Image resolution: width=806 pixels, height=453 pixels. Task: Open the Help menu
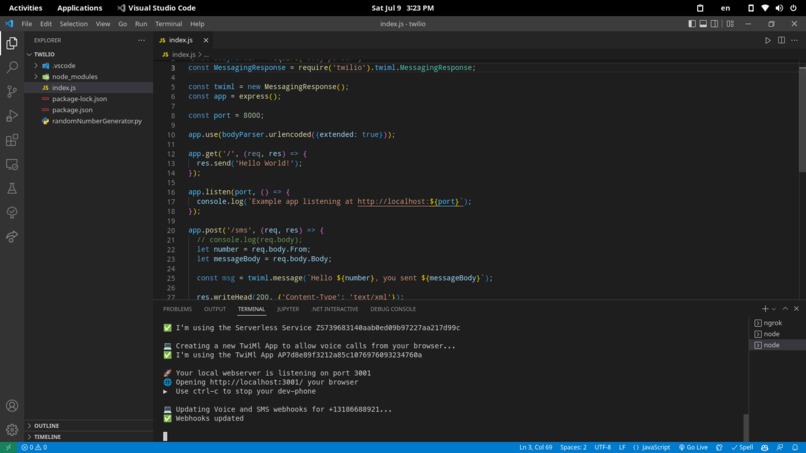pos(197,24)
